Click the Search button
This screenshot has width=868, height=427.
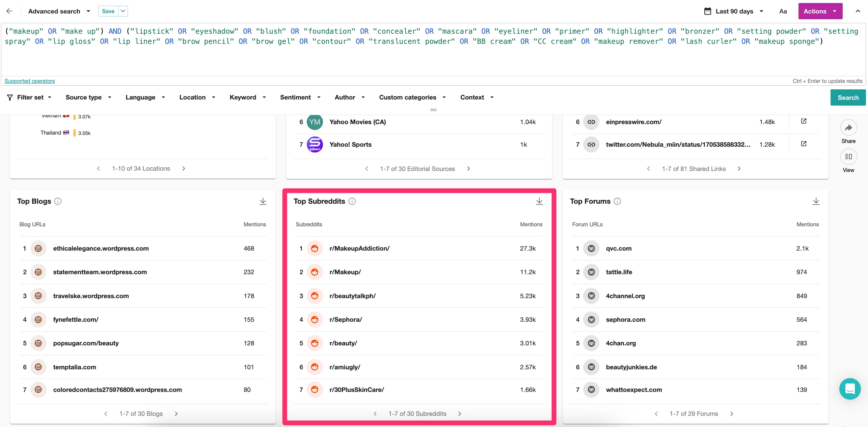point(848,97)
